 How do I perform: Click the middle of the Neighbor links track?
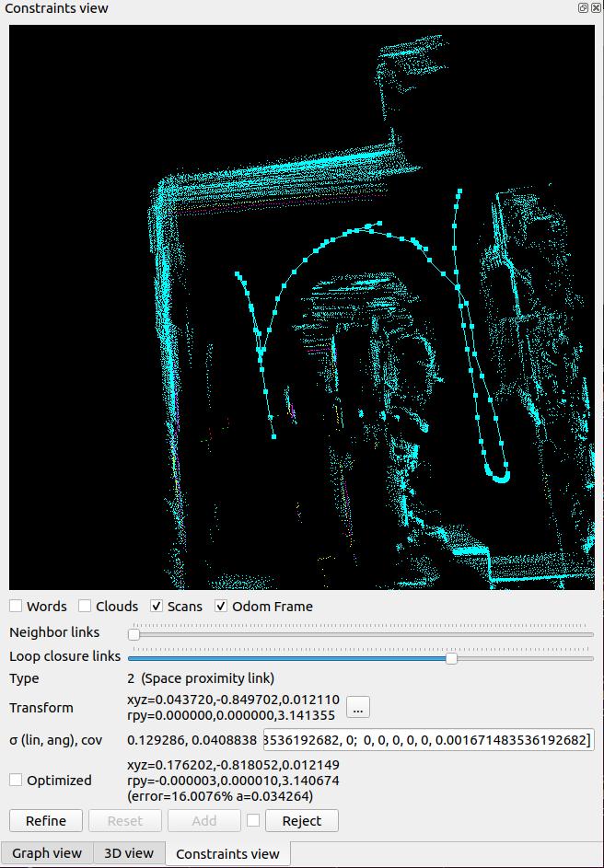[361, 633]
